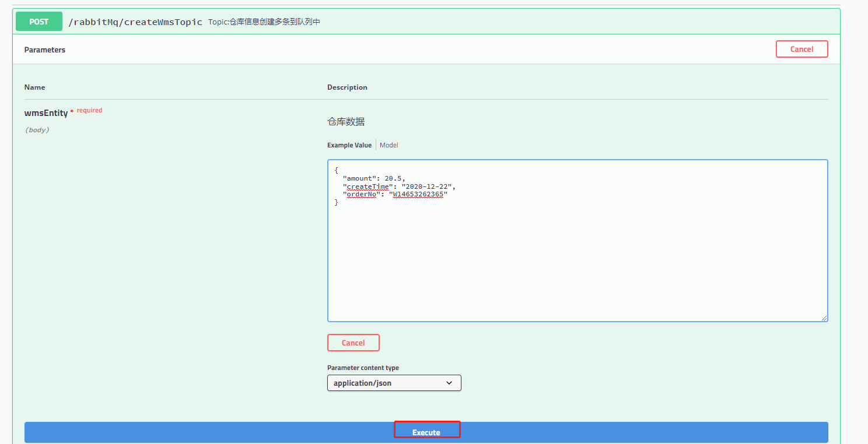Click Cancel button below the JSON body
The image size is (868, 444).
click(353, 343)
